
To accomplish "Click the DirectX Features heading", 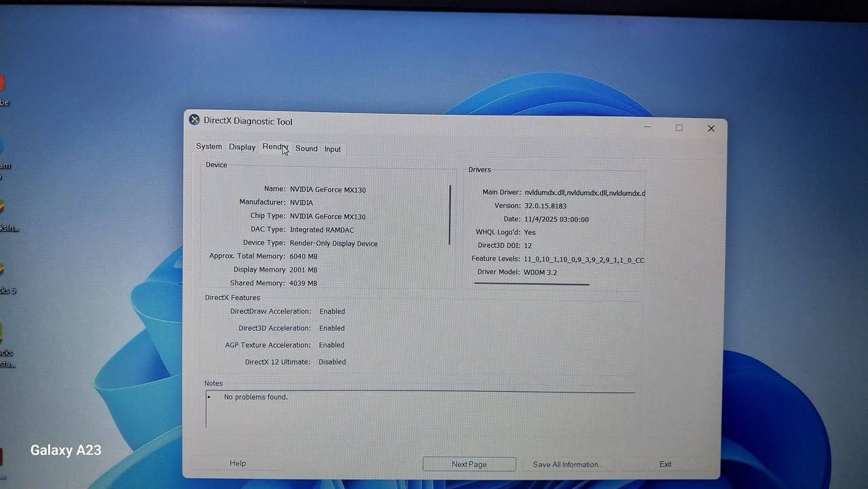I will 232,297.
